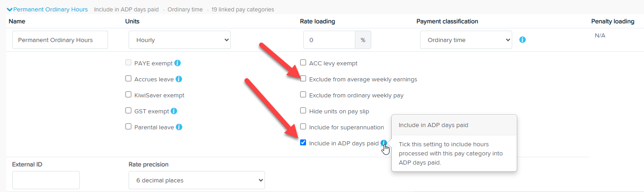This screenshot has width=644, height=192.
Task: Click info icon beside Include in ADP days paid
Action: [384, 143]
